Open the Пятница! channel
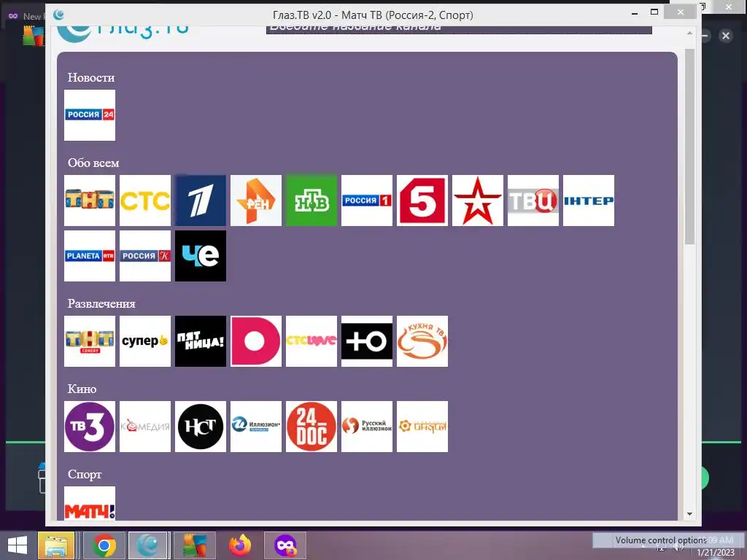 click(x=201, y=341)
